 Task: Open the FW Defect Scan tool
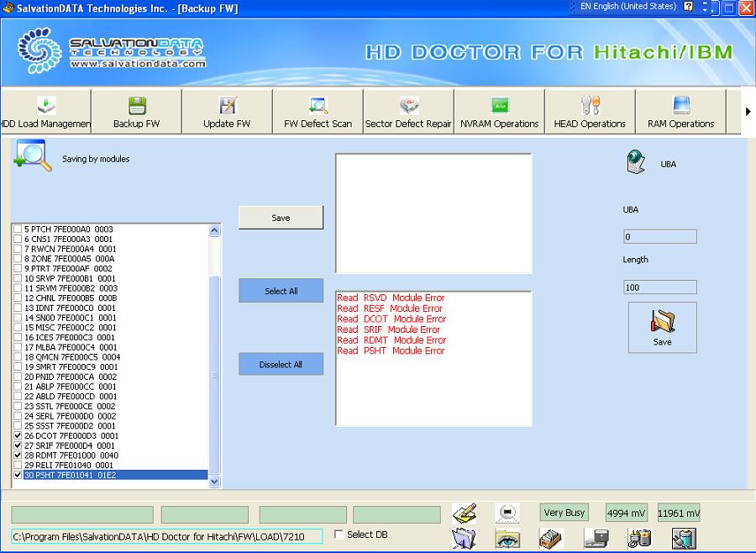pos(318,112)
